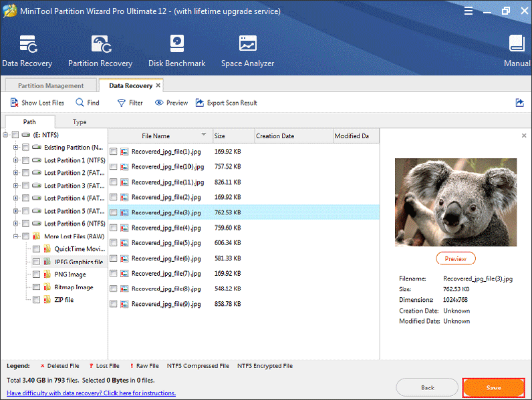532x400 pixels.
Task: Expand the Lost Partition 1 (NTFS) node
Action: [x=15, y=160]
